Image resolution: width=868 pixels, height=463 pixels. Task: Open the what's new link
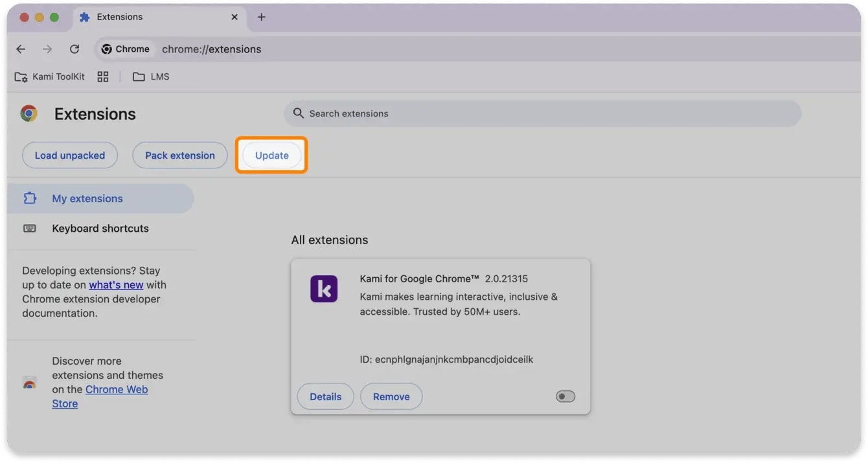[x=116, y=285]
